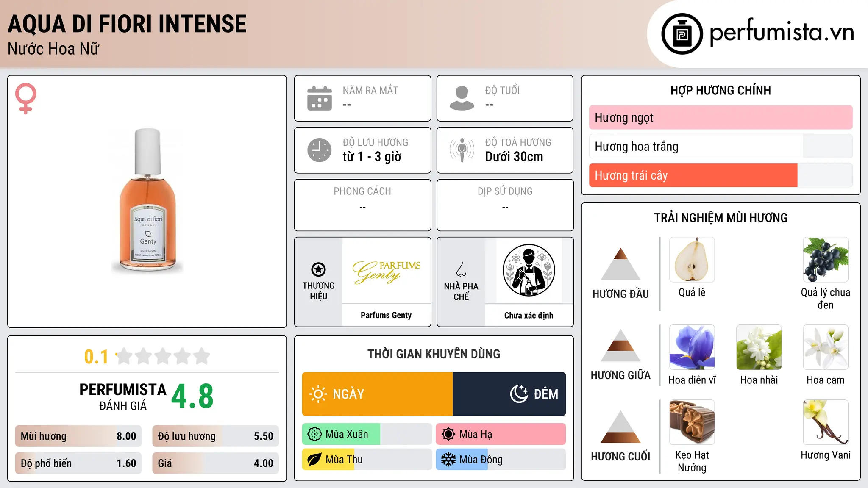Screen dimensions: 868x488
Task: Click the Năm ra mắt info card label
Action: click(x=370, y=90)
